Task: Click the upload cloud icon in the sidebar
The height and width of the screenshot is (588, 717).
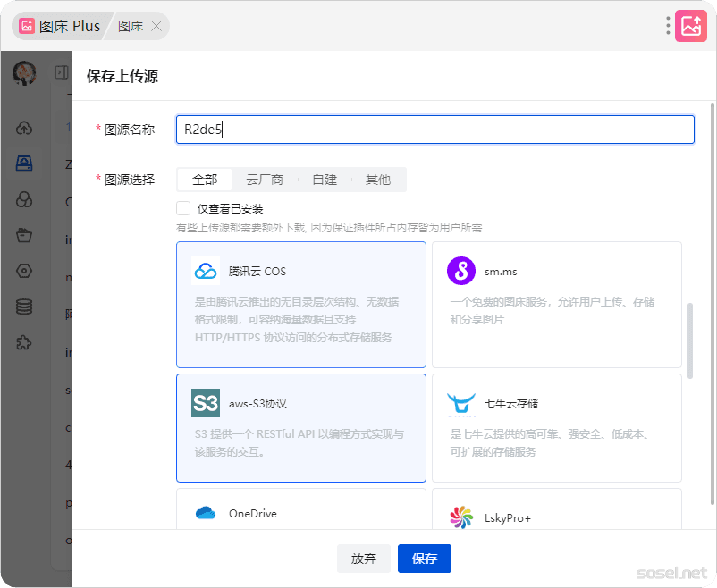Action: tap(25, 128)
